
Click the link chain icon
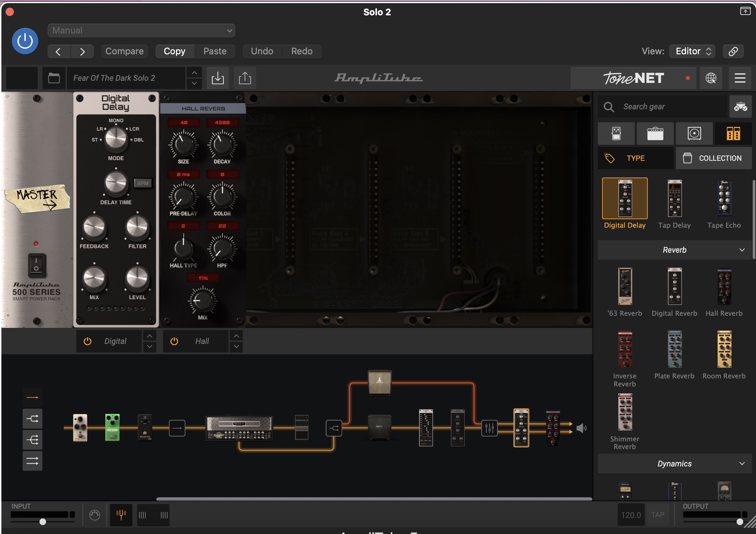click(x=733, y=51)
